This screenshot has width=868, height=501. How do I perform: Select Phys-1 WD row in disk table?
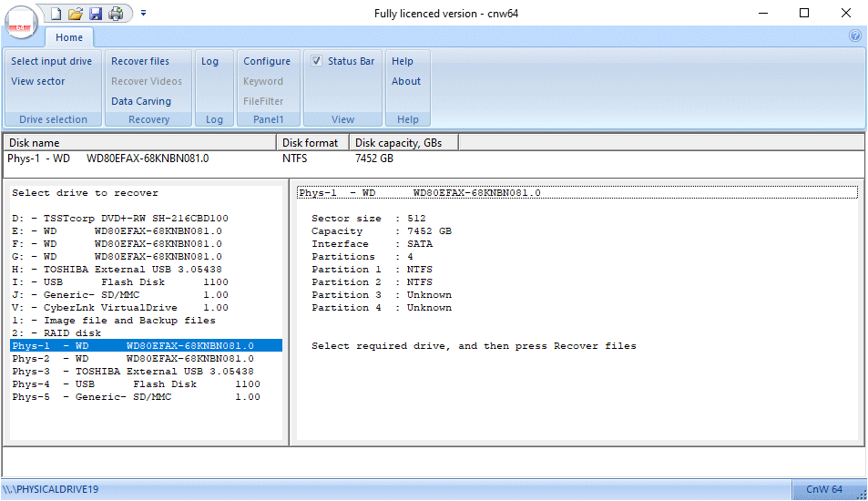point(108,158)
